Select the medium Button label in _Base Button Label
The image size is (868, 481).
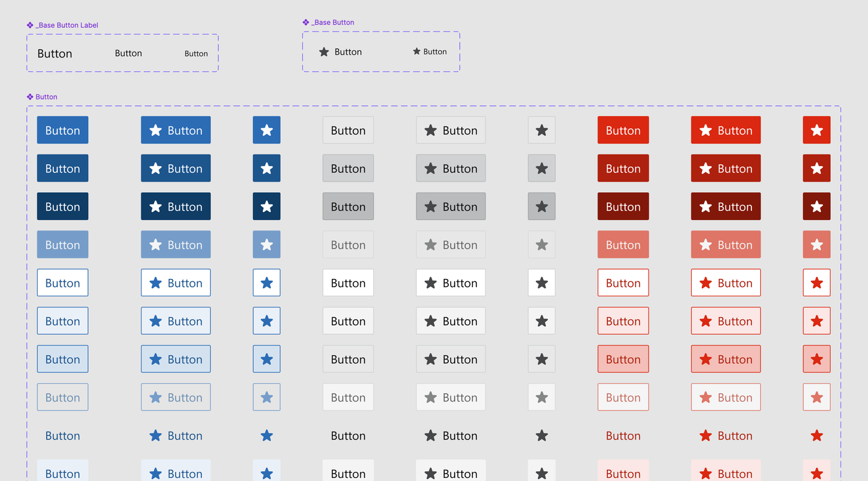(128, 53)
